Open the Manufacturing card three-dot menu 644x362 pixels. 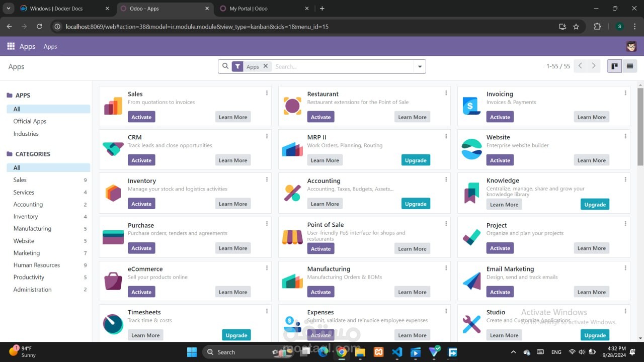tap(446, 268)
